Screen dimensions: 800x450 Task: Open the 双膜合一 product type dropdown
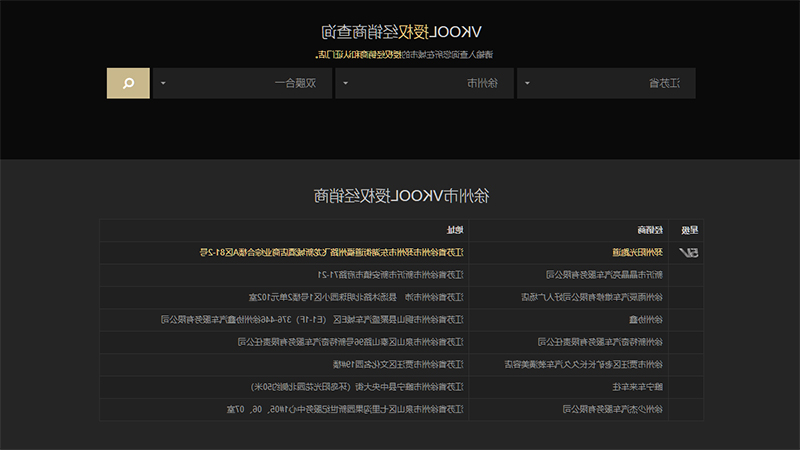(x=243, y=83)
